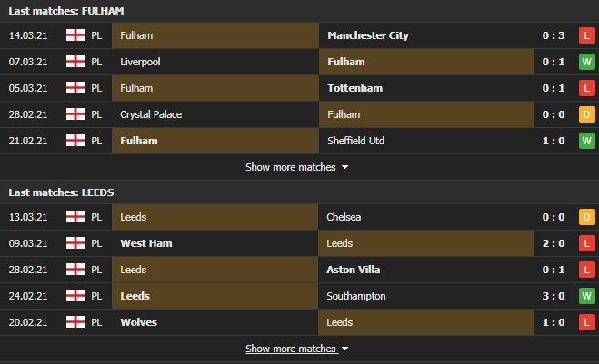The height and width of the screenshot is (364, 599).
Task: Click the PL league label on 07.03.21 row
Action: click(x=96, y=62)
